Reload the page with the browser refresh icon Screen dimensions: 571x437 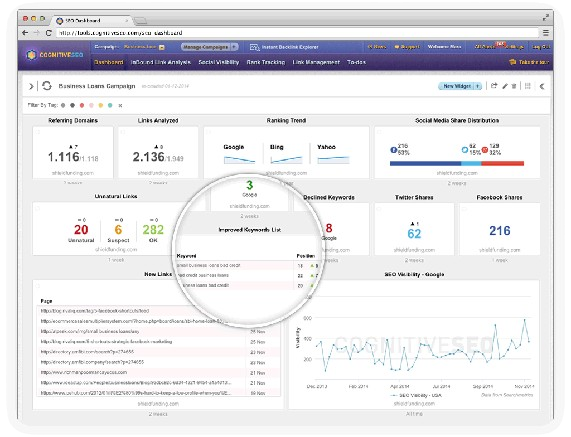[x=48, y=33]
